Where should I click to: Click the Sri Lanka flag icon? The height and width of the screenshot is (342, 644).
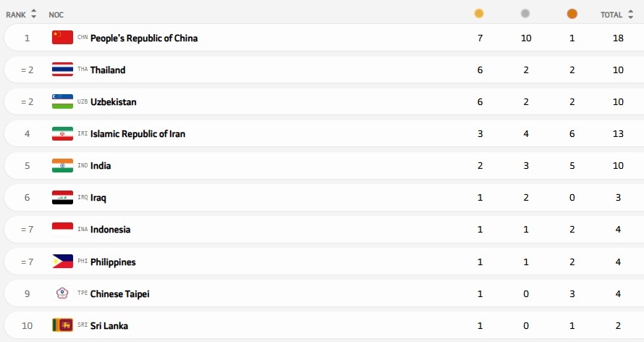pyautogui.click(x=62, y=325)
